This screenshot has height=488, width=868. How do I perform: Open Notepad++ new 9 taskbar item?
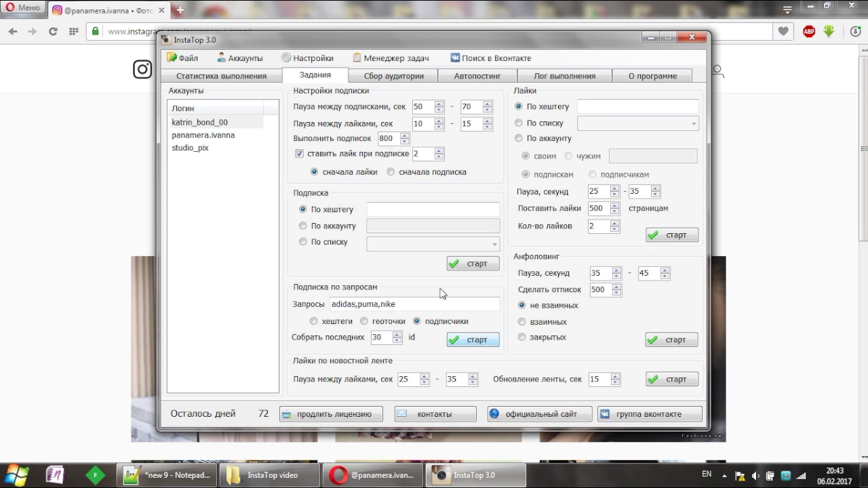tap(167, 475)
